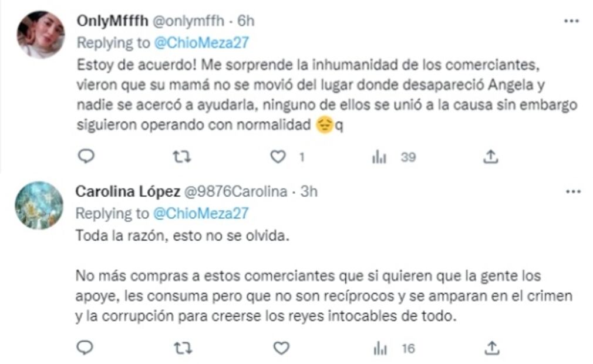Retweet OnlyMfffh's tweet
The height and width of the screenshot is (364, 593).
tap(184, 156)
